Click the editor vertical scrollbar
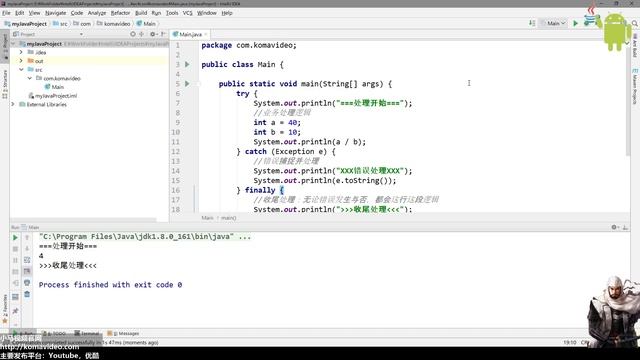The height and width of the screenshot is (360, 640). 628,99
